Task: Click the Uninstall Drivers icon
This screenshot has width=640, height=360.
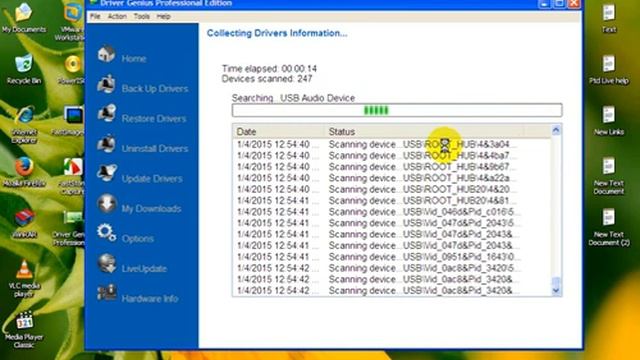Action: [107, 144]
